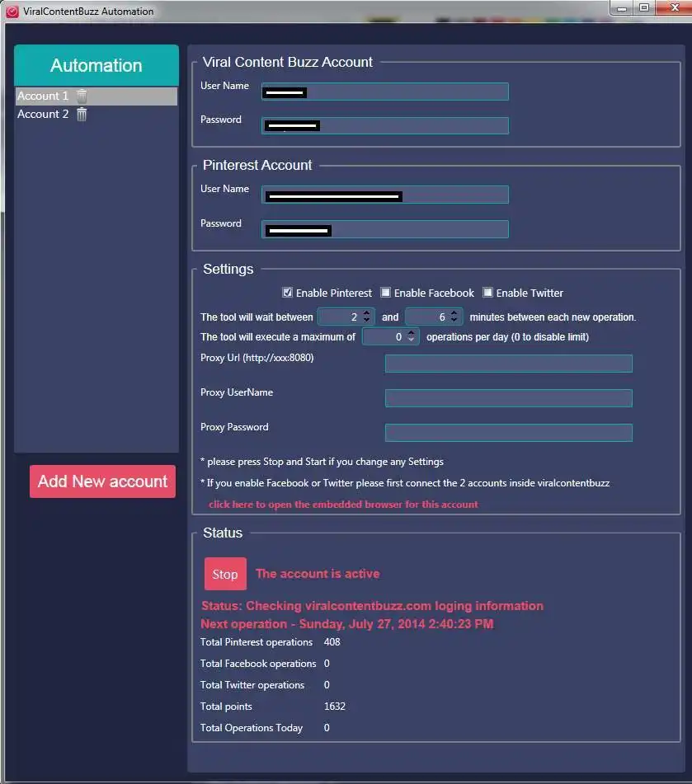Screen dimensions: 692x784
Task: Open the Automation header tab
Action: [96, 65]
